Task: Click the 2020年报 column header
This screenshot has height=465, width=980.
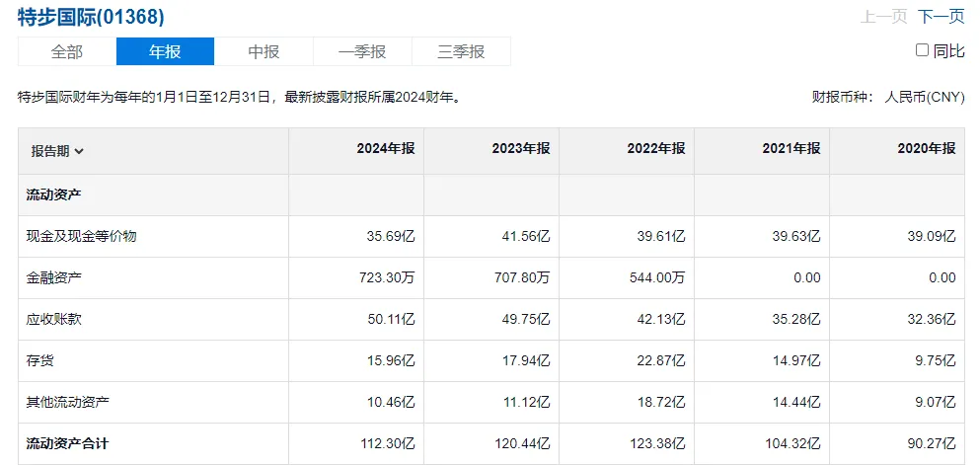Action: (x=927, y=149)
